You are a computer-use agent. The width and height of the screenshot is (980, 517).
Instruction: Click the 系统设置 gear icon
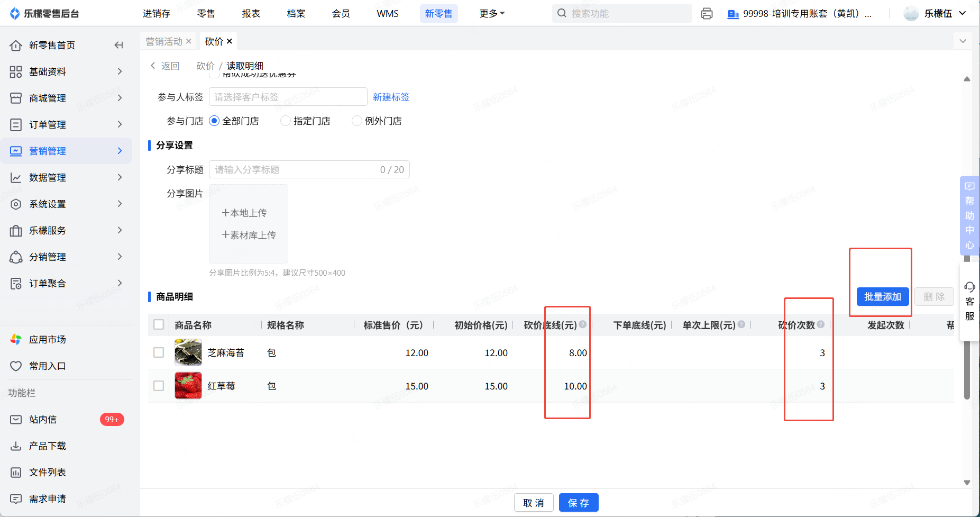pos(16,204)
